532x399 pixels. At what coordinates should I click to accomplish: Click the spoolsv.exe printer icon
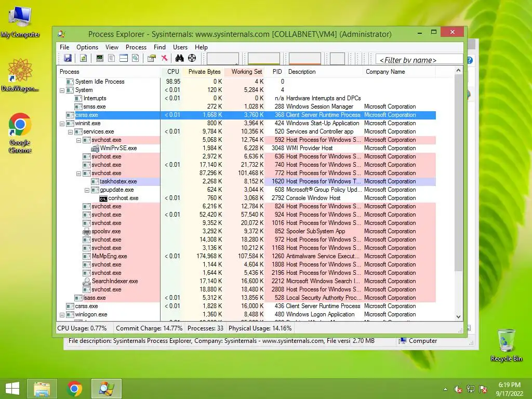click(87, 231)
